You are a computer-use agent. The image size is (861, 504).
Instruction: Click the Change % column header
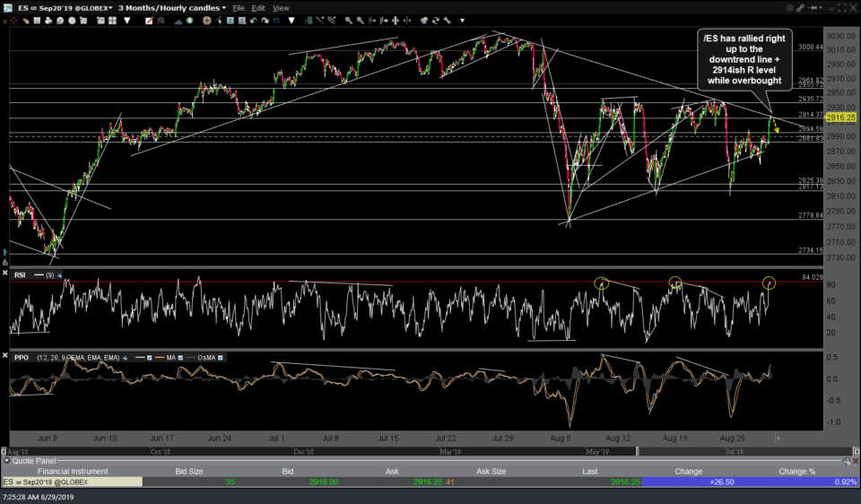(796, 471)
